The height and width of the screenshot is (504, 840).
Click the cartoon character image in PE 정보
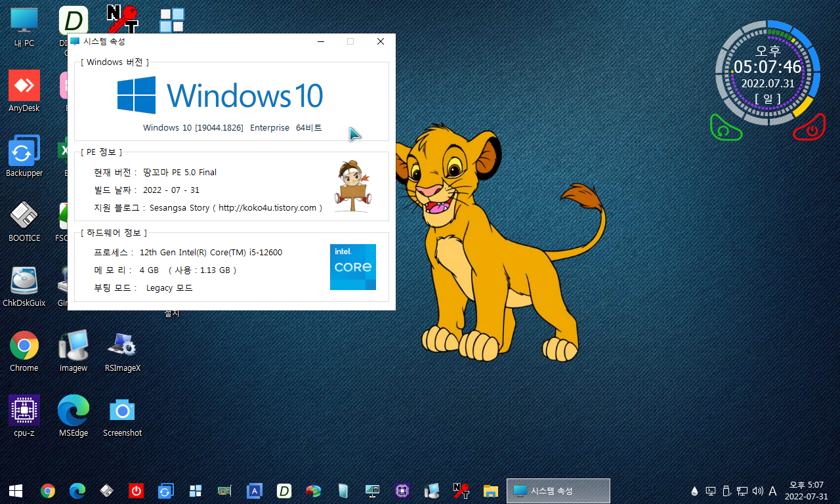[x=352, y=186]
